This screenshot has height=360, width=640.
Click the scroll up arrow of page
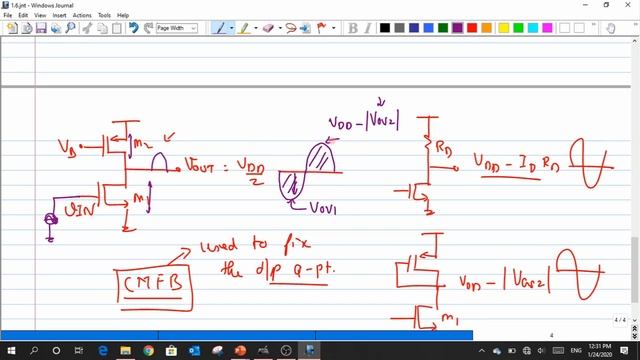coord(635,41)
